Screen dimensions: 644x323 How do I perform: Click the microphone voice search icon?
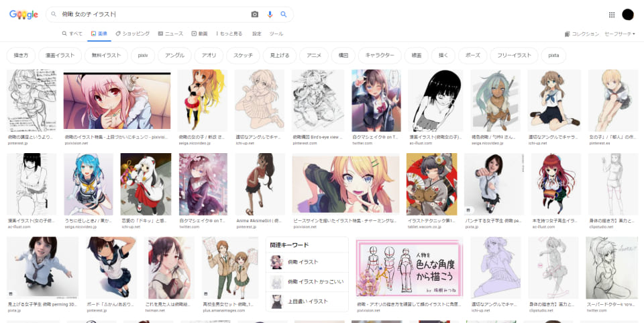(x=270, y=14)
